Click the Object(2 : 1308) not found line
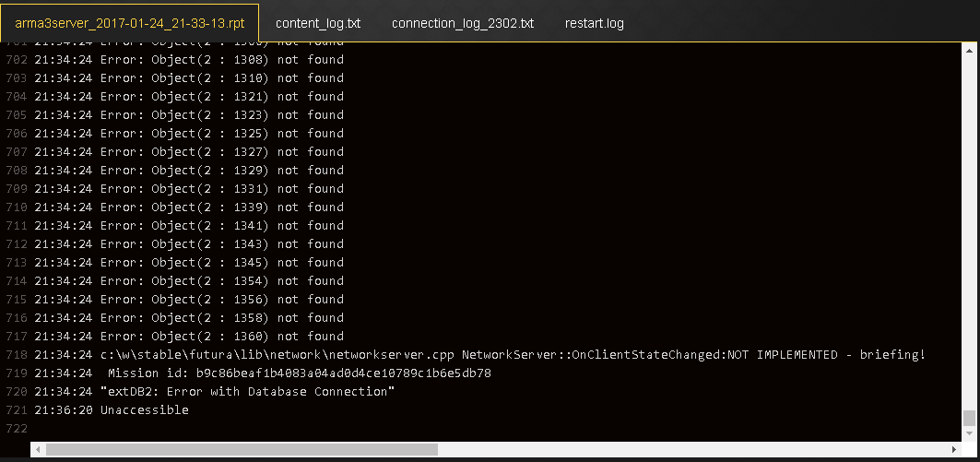The width and height of the screenshot is (980, 462). (x=189, y=59)
